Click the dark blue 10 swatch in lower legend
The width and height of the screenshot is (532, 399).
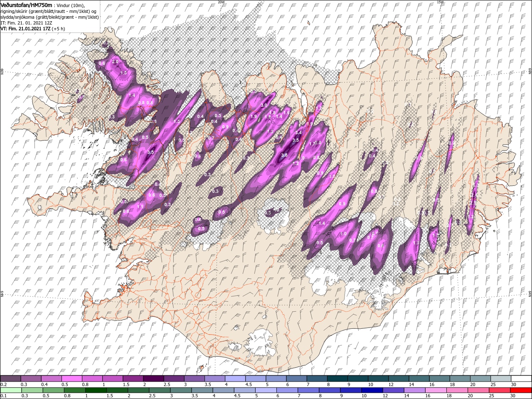372,390
